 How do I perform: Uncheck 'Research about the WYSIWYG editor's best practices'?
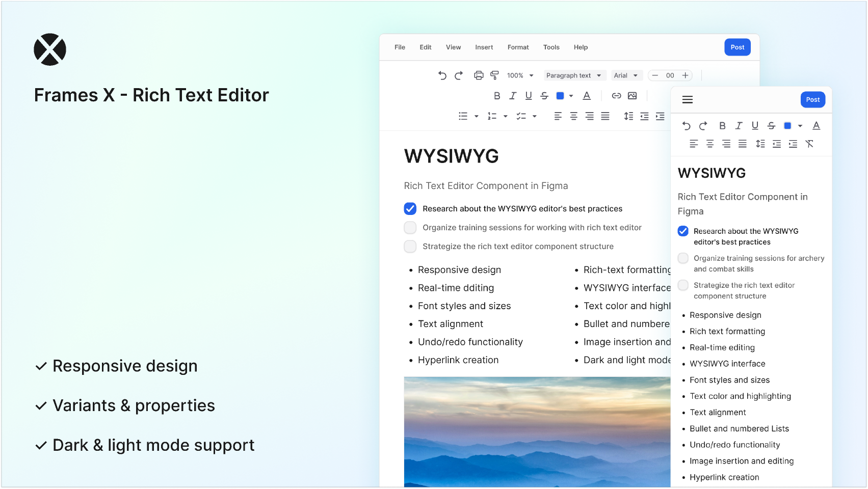click(x=410, y=209)
